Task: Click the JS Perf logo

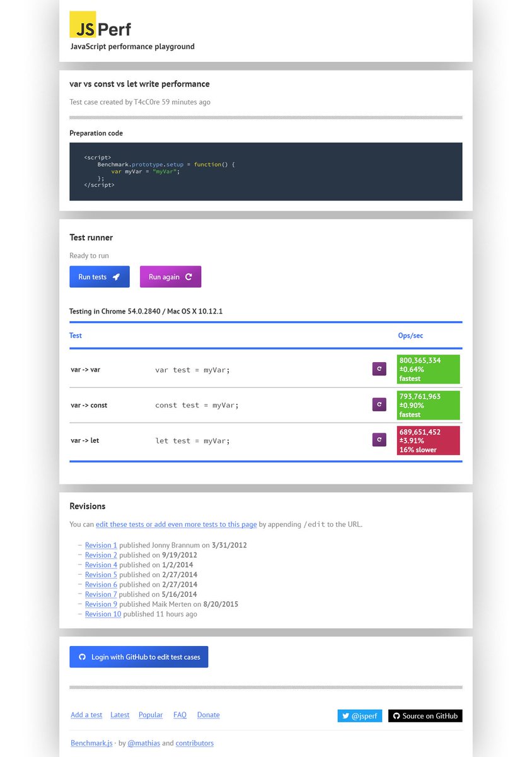Action: tap(100, 25)
